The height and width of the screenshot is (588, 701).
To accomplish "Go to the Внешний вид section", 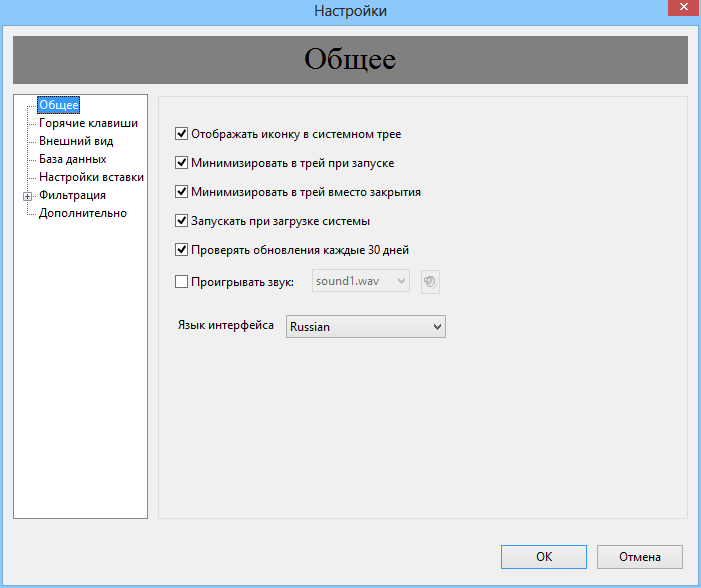I will [x=76, y=141].
